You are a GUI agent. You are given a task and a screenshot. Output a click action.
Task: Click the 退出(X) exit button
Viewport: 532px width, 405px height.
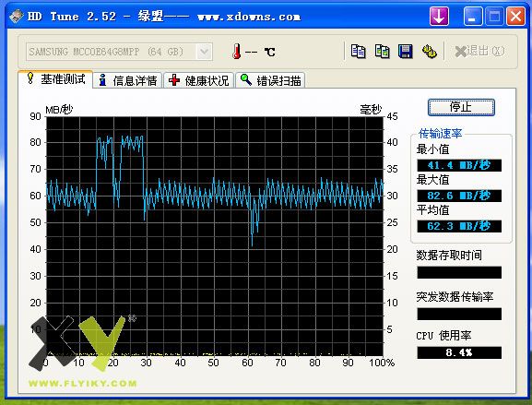[479, 52]
